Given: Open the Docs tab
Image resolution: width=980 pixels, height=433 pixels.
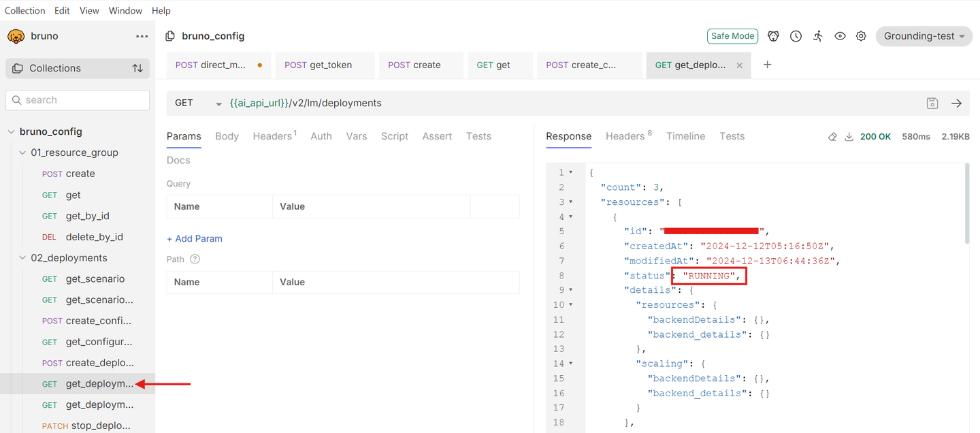Looking at the screenshot, I should click(x=178, y=161).
